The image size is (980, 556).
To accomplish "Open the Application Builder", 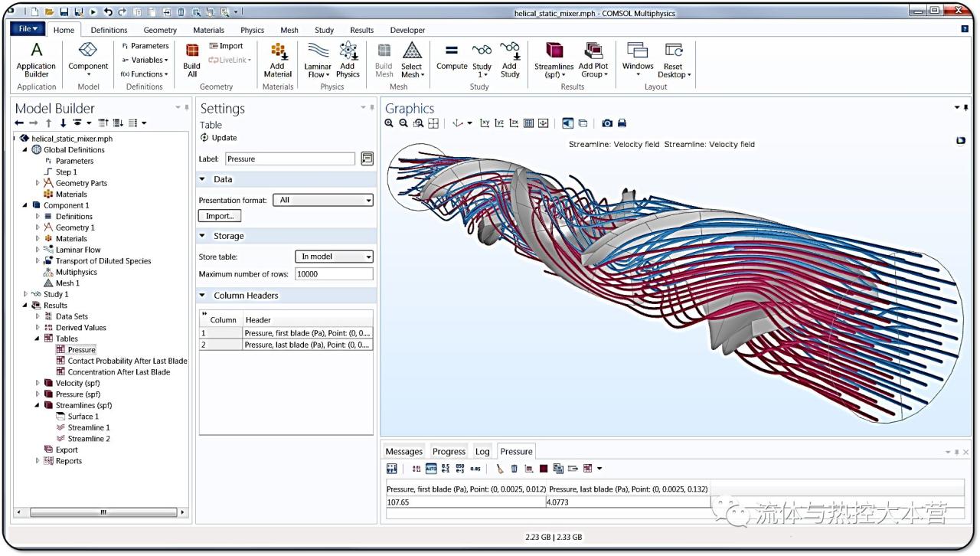I will pyautogui.click(x=36, y=59).
